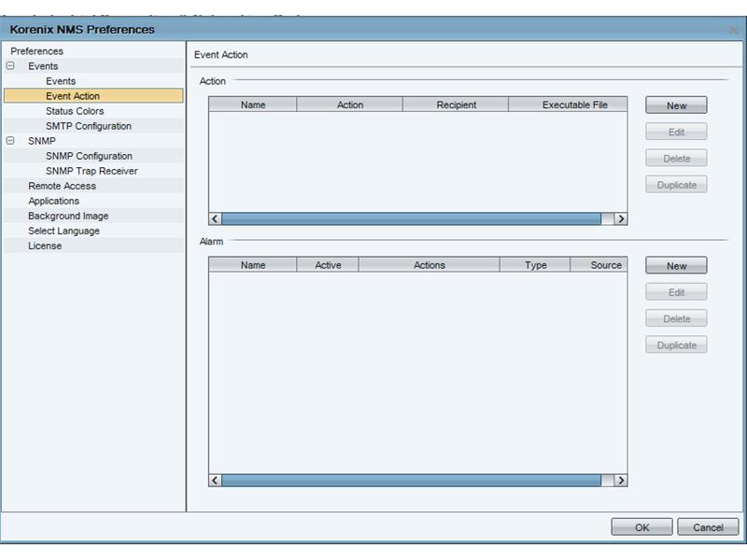Select the Events category in the tree
This screenshot has height=560, width=747.
43,66
